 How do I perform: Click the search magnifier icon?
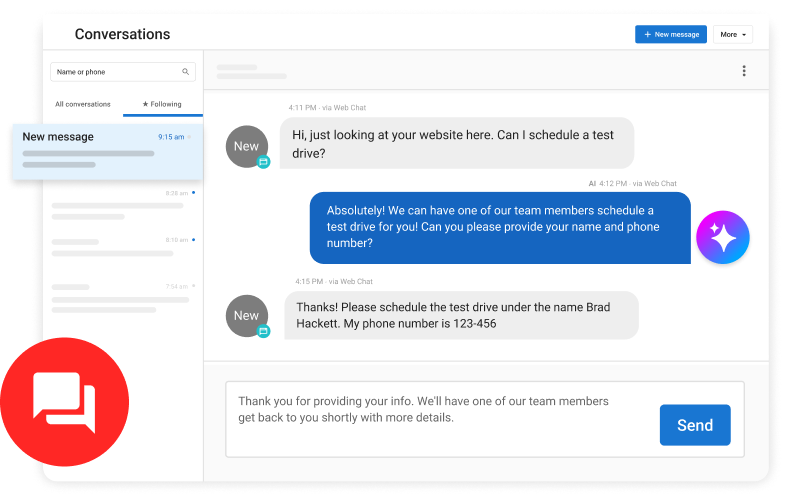[185, 72]
